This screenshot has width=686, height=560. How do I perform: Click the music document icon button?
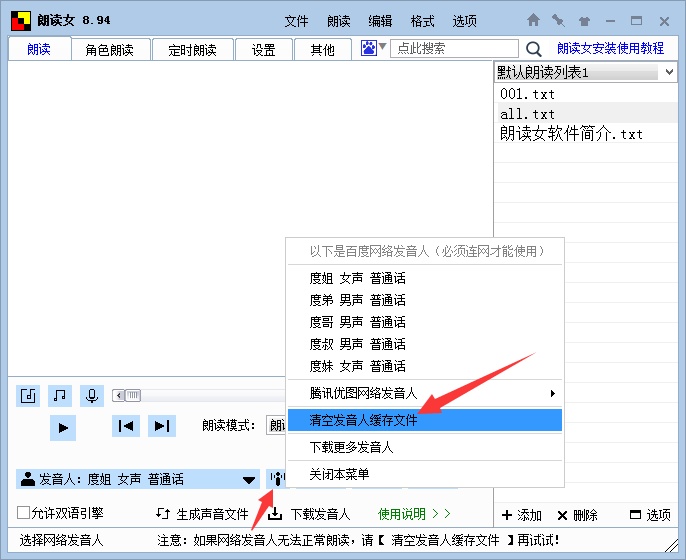click(28, 396)
